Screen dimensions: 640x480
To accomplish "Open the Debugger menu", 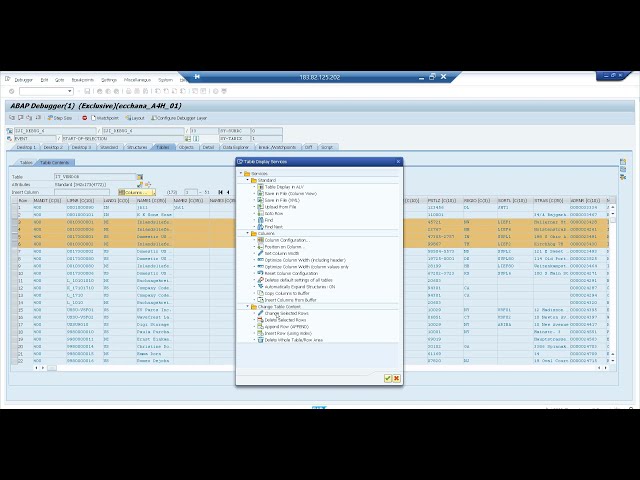I will (x=24, y=80).
